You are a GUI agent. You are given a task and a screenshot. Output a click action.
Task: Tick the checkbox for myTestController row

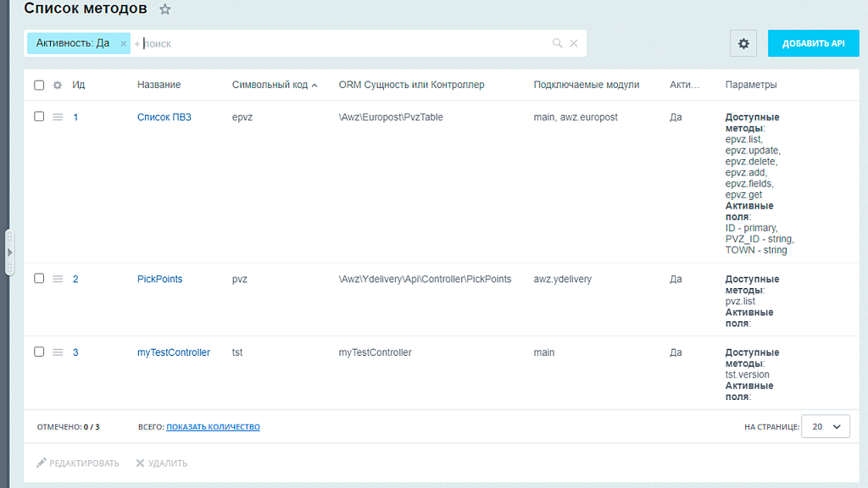point(39,352)
